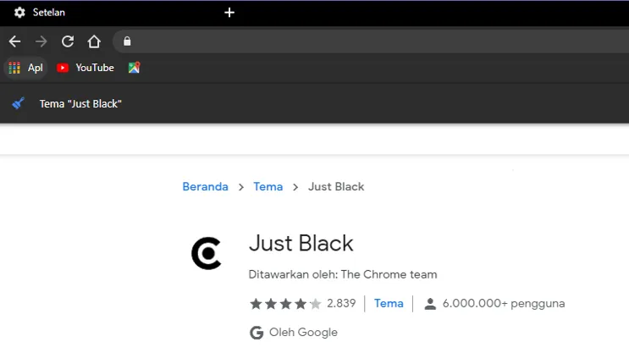629x364 pixels.
Task: Click the paintbrush theme icon
Action: click(18, 103)
